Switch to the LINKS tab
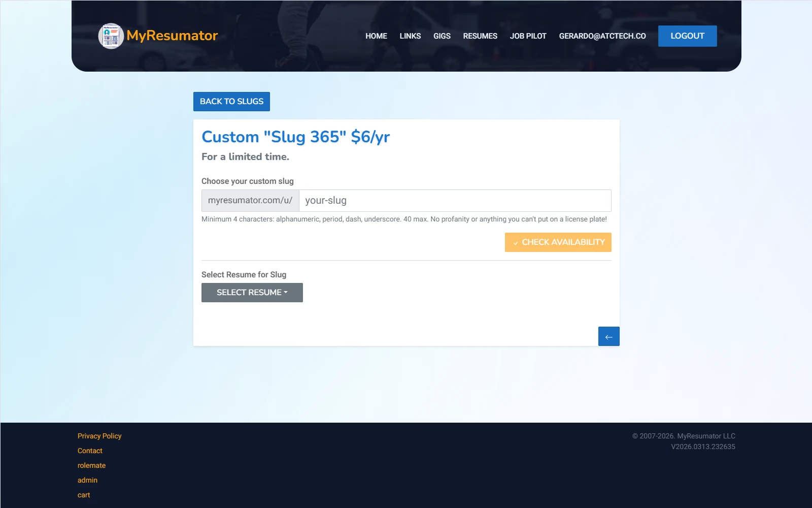This screenshot has height=508, width=812. 410,36
